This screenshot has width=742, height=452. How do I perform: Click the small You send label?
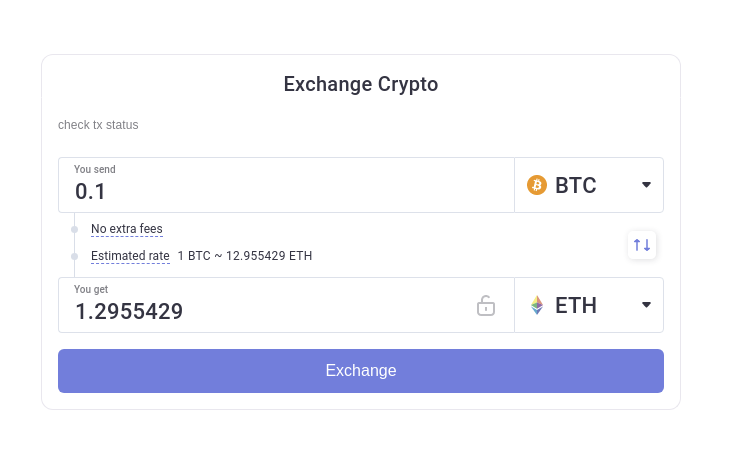point(95,169)
